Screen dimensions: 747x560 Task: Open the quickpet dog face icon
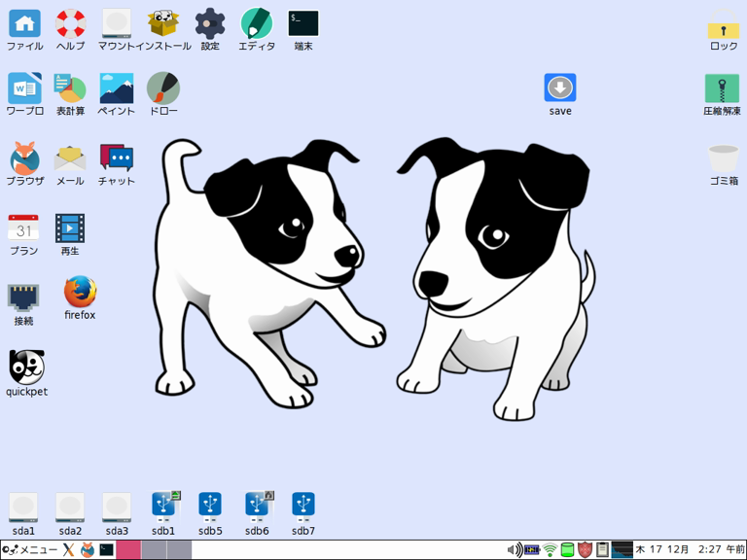tap(26, 367)
